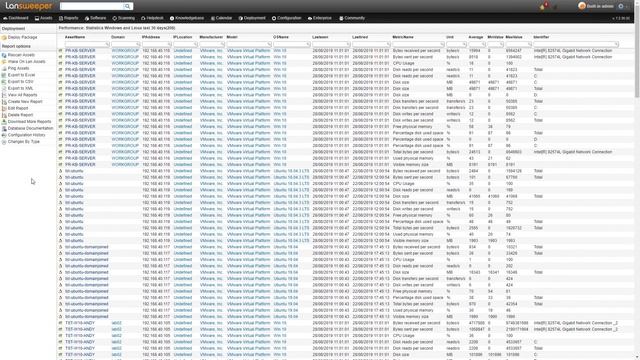Image resolution: width=640 pixels, height=360 pixels.
Task: Click the Deploy Package icon
Action: [4, 38]
